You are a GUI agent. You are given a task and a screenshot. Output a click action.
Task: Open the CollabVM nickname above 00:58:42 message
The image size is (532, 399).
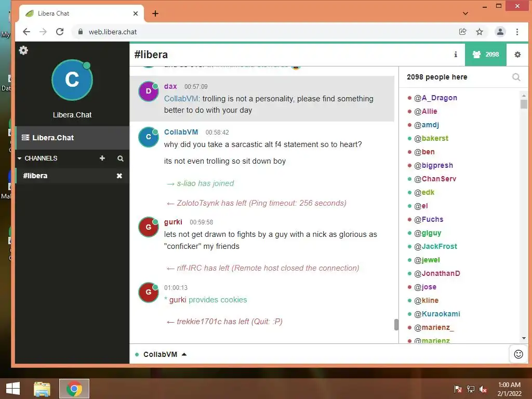point(181,132)
